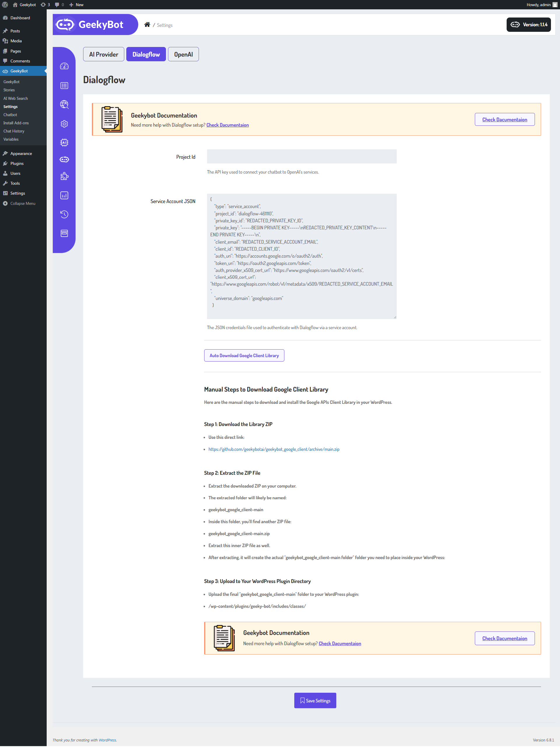Click the WordPress link in footer
This screenshot has height=747, width=560.
(107, 740)
